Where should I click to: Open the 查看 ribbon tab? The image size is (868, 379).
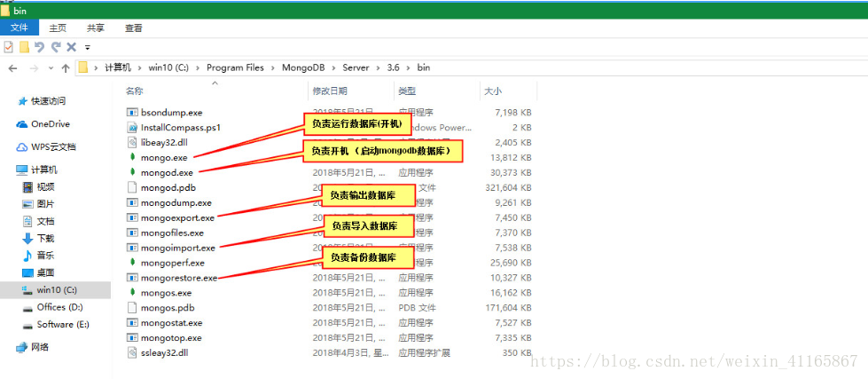point(133,28)
